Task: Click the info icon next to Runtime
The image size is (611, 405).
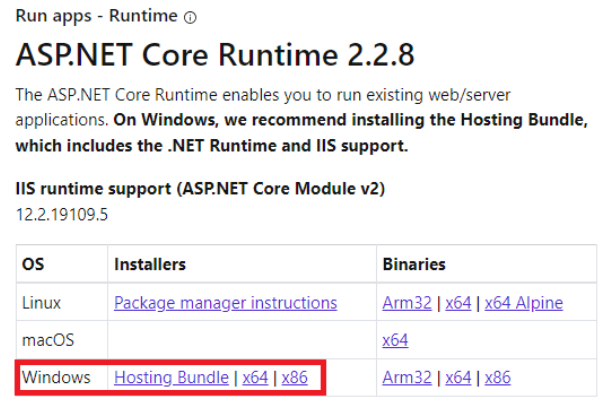Action: pos(190,18)
